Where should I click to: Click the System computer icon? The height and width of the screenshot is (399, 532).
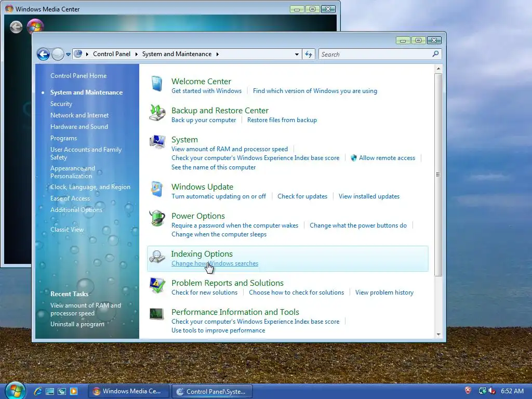coord(157,142)
